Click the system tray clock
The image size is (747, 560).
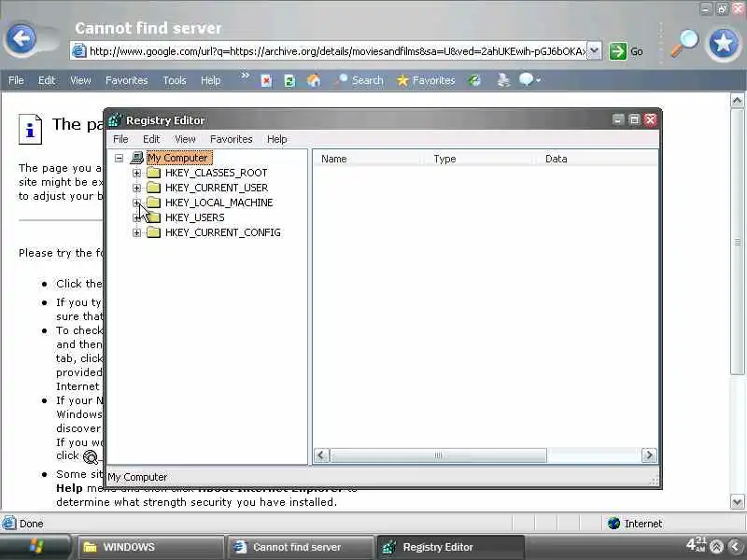click(x=696, y=544)
